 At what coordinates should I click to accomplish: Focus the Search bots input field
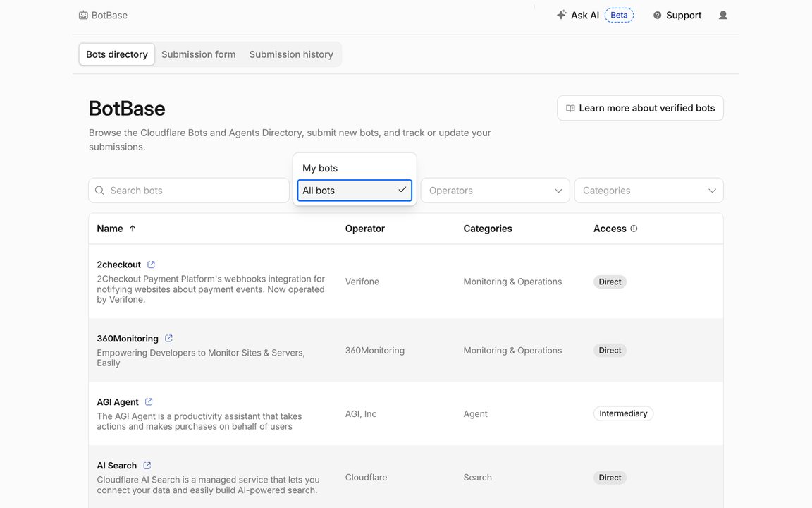coord(189,190)
